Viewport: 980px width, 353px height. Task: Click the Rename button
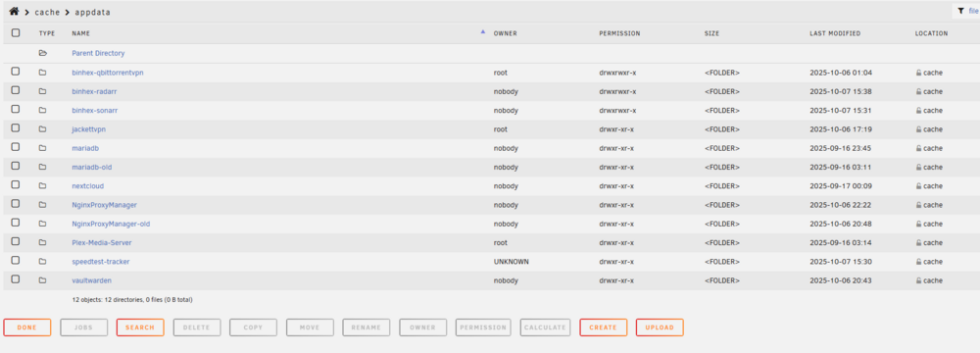[367, 328]
